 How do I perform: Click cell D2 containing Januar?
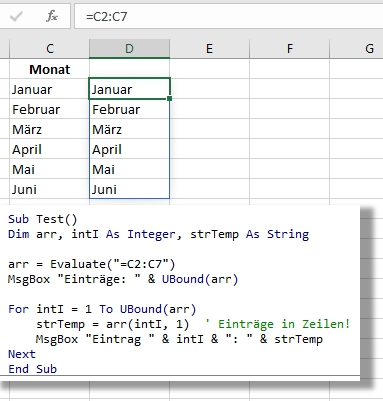pyautogui.click(x=129, y=89)
